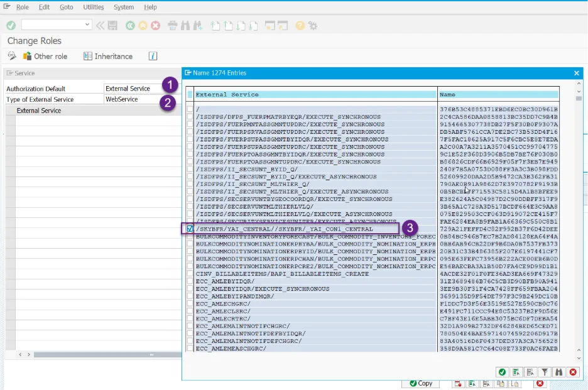
Task: Click the Print icon
Action: [x=173, y=26]
